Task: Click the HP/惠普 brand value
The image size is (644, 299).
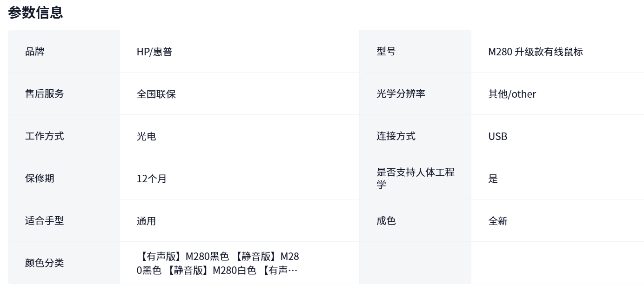Action: pos(154,52)
